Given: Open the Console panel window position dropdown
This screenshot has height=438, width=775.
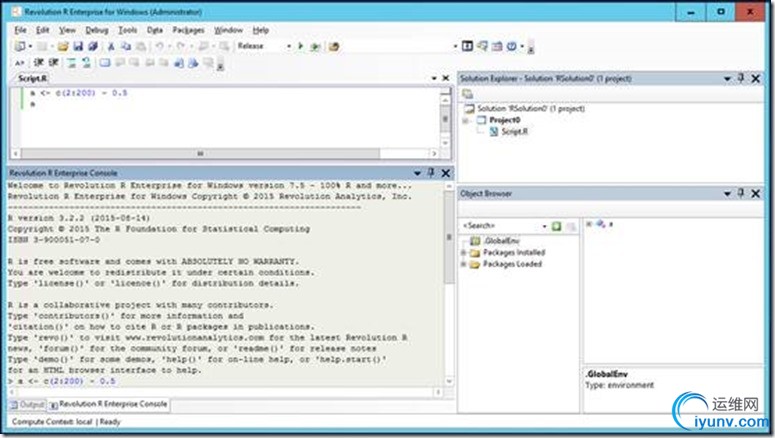Looking at the screenshot, I should [418, 173].
